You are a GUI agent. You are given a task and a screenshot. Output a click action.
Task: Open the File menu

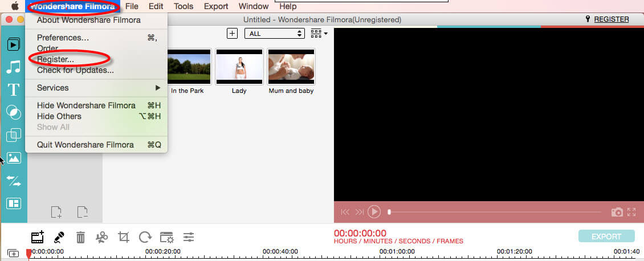tap(132, 6)
